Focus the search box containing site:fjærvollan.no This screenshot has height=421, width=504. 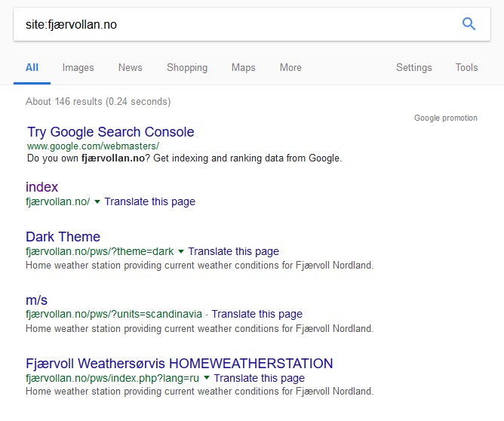click(x=252, y=24)
